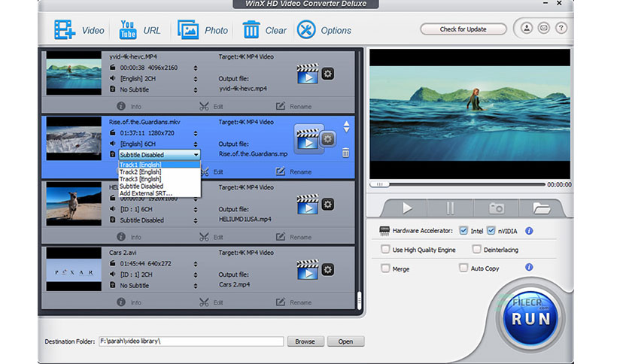Screen dimensions: 629x364
Task: Clear the file list with trash icon
Action: [x=251, y=29]
